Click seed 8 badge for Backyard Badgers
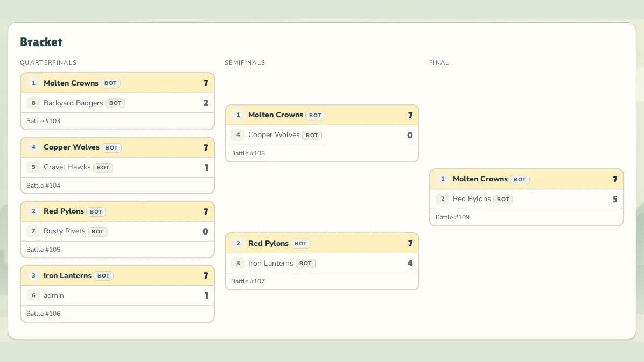 [33, 103]
